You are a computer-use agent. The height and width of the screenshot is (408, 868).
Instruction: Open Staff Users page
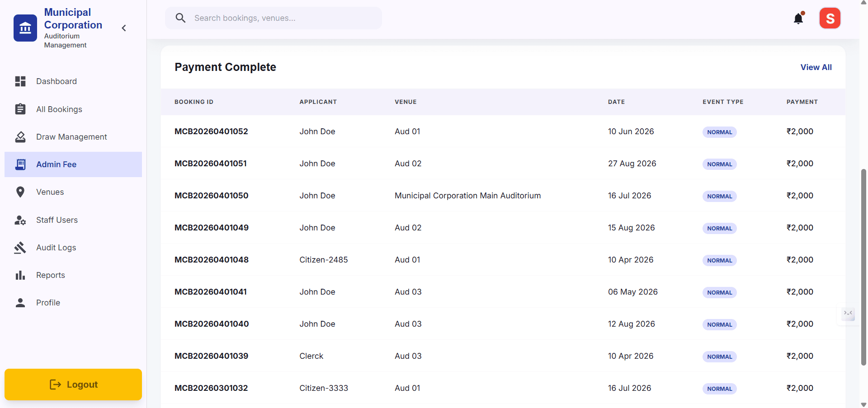[73, 220]
